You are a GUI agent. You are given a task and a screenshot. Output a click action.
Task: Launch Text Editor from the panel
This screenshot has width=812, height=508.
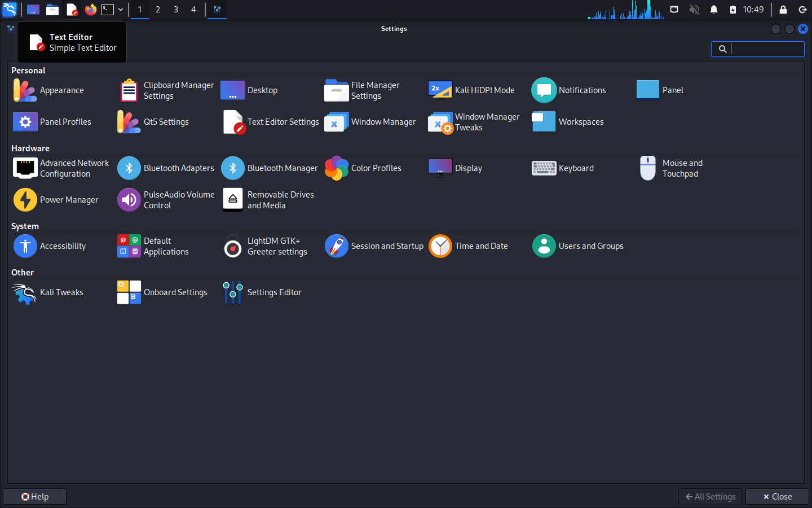coord(72,10)
